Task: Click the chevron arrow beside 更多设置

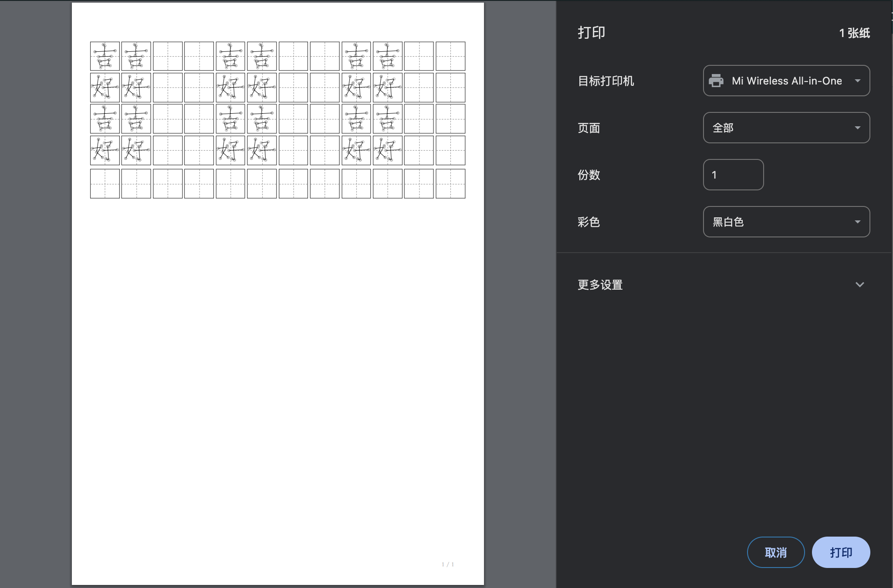Action: 860,284
